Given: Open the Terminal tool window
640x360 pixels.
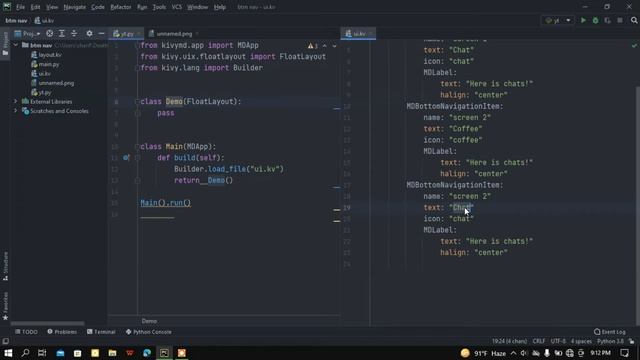Looking at the screenshot, I should click(x=101, y=332).
